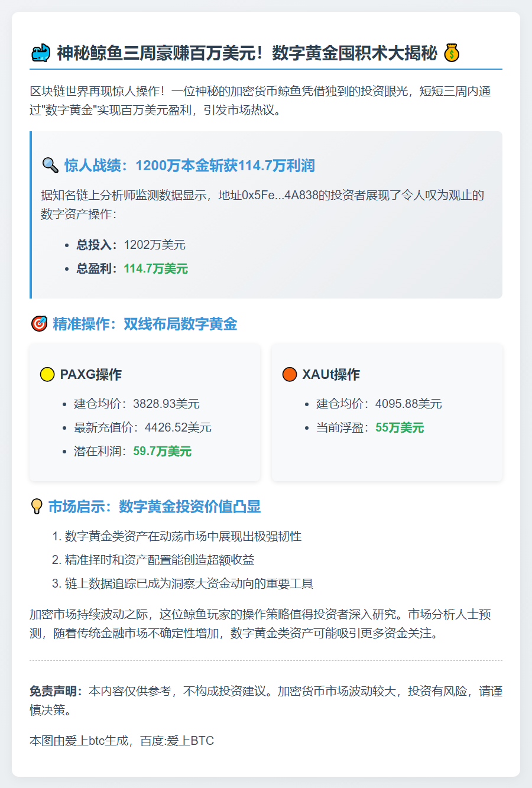The image size is (532, 788).
Task: Click the 惊人战绩 section heading
Action: tap(189, 166)
